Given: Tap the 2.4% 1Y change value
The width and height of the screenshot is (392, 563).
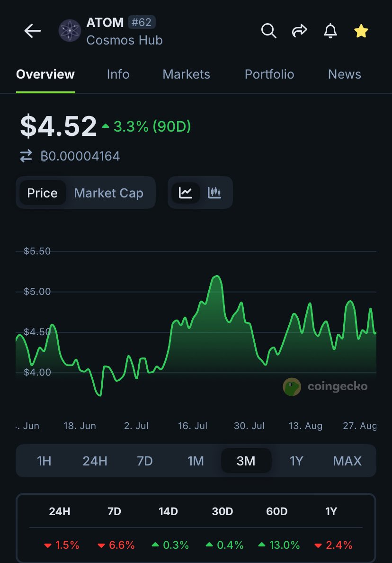Looking at the screenshot, I should [333, 545].
